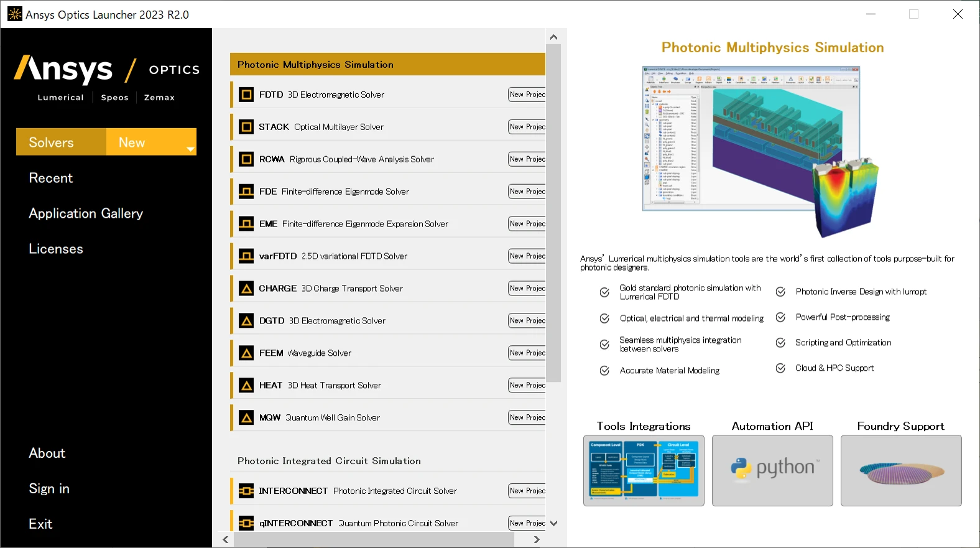The width and height of the screenshot is (980, 548).
Task: Open the Tools Integrations thumbnail
Action: [x=644, y=470]
